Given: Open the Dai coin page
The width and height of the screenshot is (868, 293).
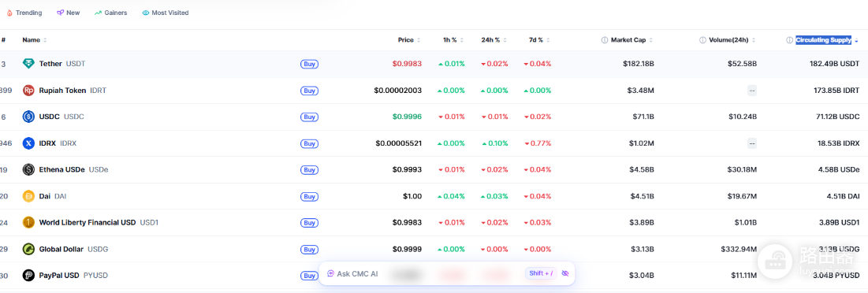Looking at the screenshot, I should (46, 196).
